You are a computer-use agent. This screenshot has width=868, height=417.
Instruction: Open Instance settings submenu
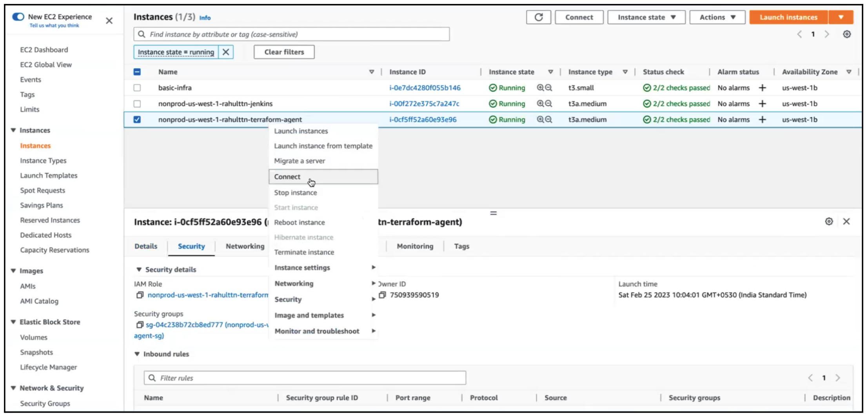tap(323, 268)
